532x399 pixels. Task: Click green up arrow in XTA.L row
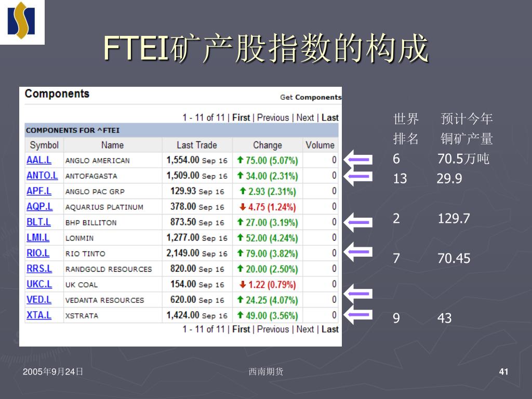coord(240,315)
